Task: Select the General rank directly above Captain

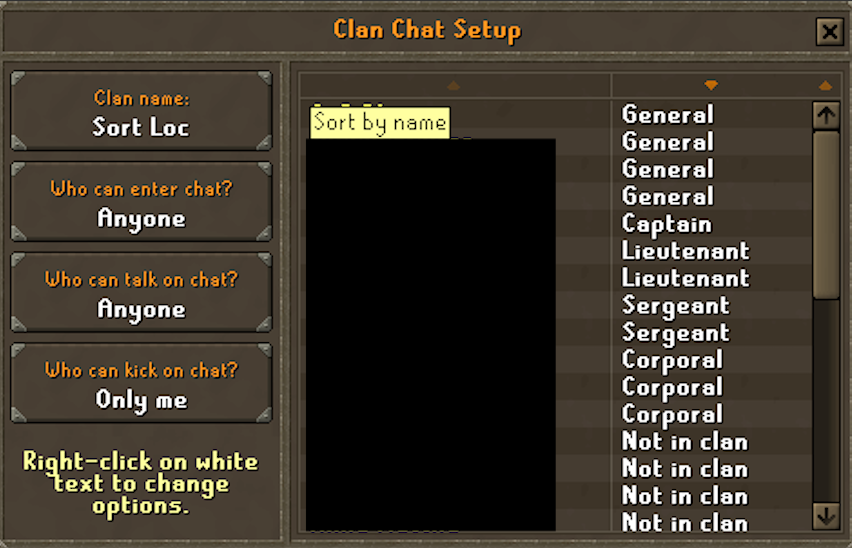Action: point(668,197)
